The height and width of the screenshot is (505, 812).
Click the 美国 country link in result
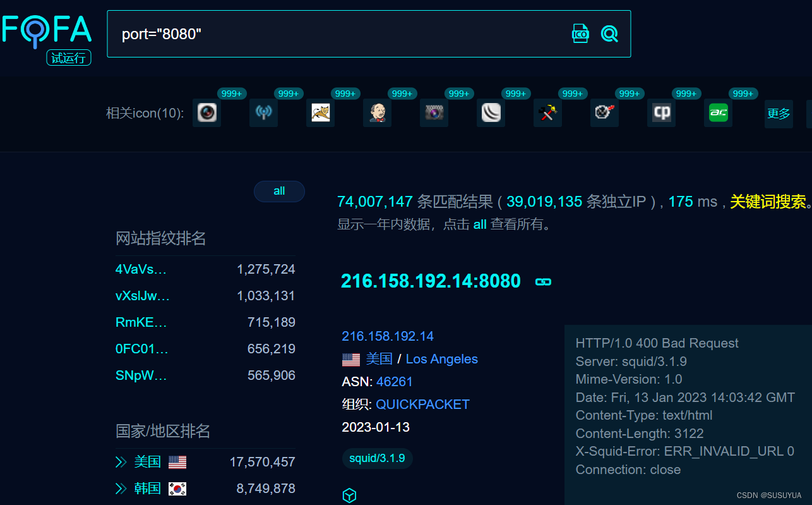tap(379, 359)
